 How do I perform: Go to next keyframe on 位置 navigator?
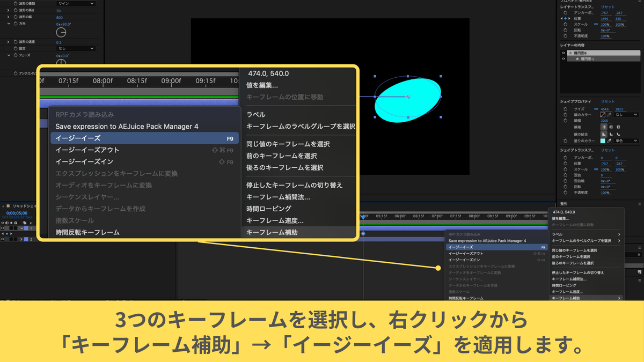pos(569,19)
